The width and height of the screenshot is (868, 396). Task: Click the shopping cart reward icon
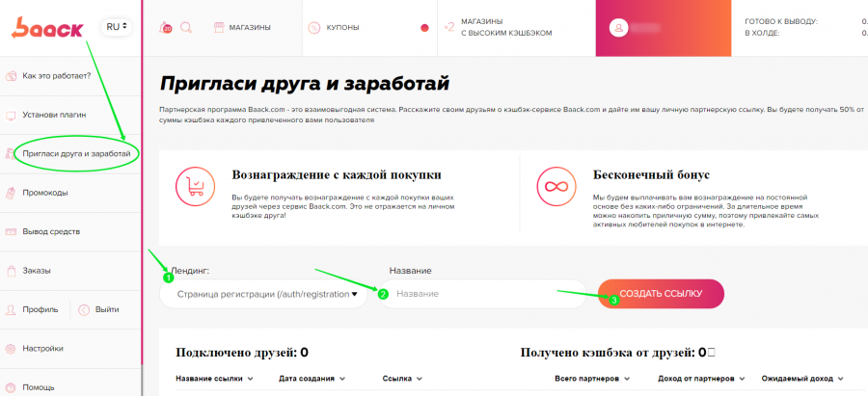click(x=194, y=186)
